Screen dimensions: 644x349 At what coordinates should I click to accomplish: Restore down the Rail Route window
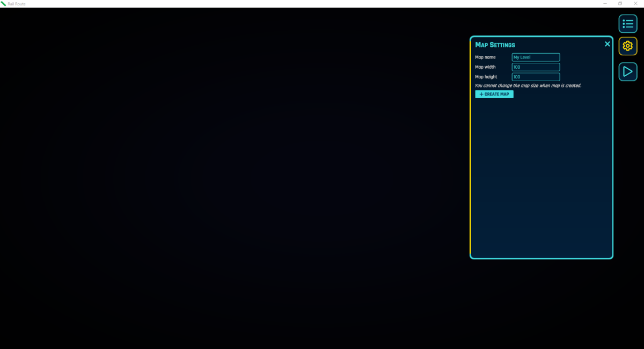point(620,4)
